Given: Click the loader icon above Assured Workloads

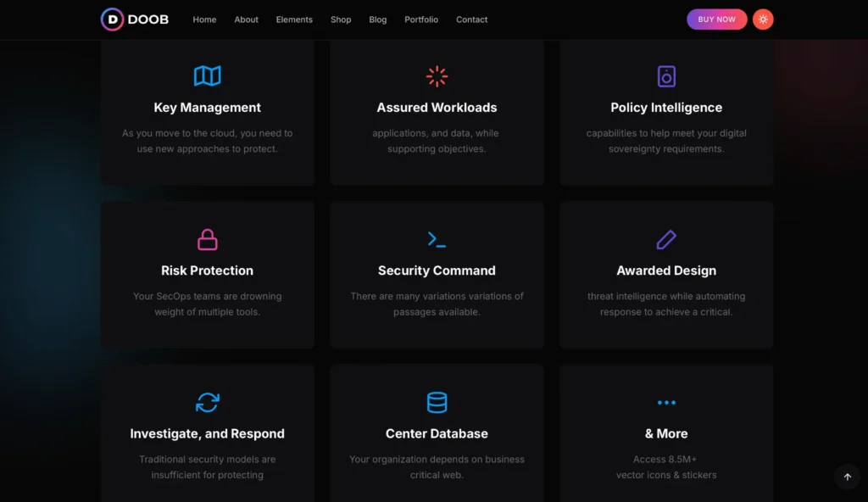Looking at the screenshot, I should coord(437,76).
